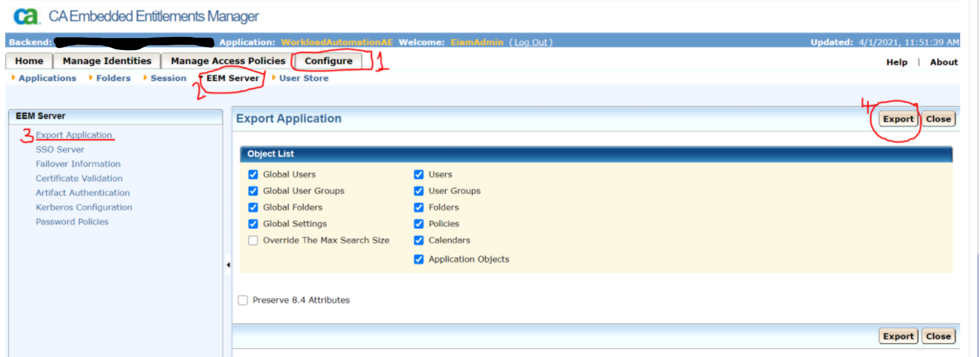Tick the Preserve 8.4 Attributes checkbox
The width and height of the screenshot is (980, 357).
pyautogui.click(x=243, y=301)
